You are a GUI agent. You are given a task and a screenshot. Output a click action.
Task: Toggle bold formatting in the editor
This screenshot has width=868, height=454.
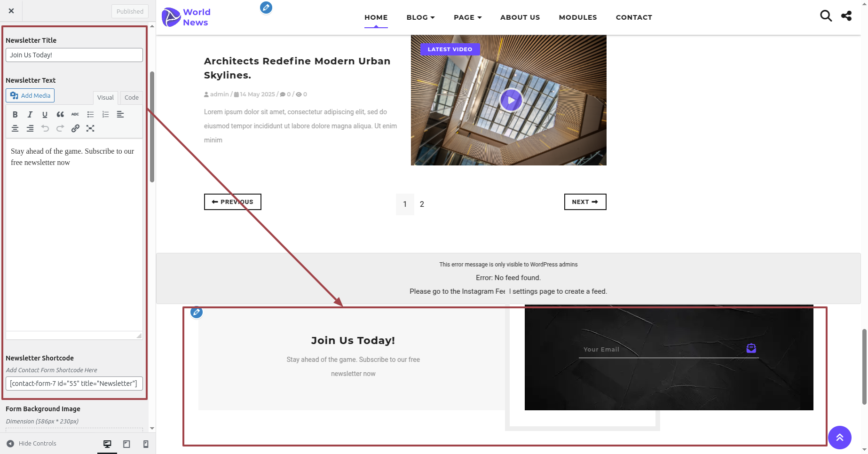coord(15,114)
